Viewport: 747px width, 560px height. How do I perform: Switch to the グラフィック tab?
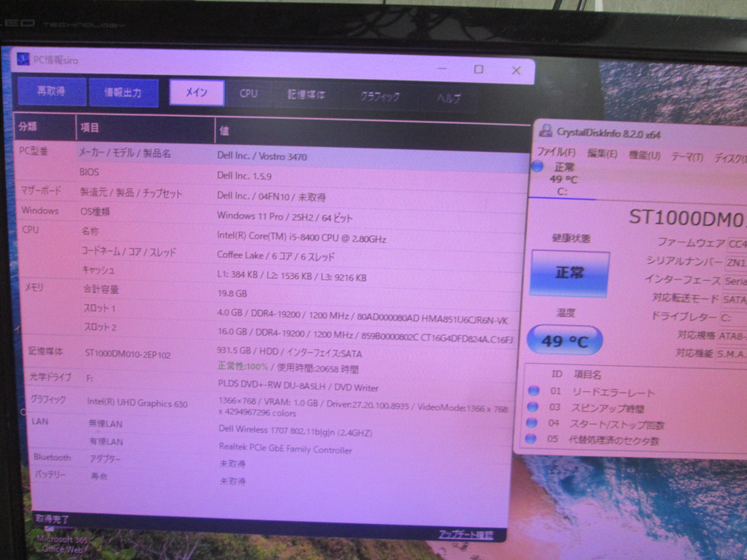(x=380, y=97)
